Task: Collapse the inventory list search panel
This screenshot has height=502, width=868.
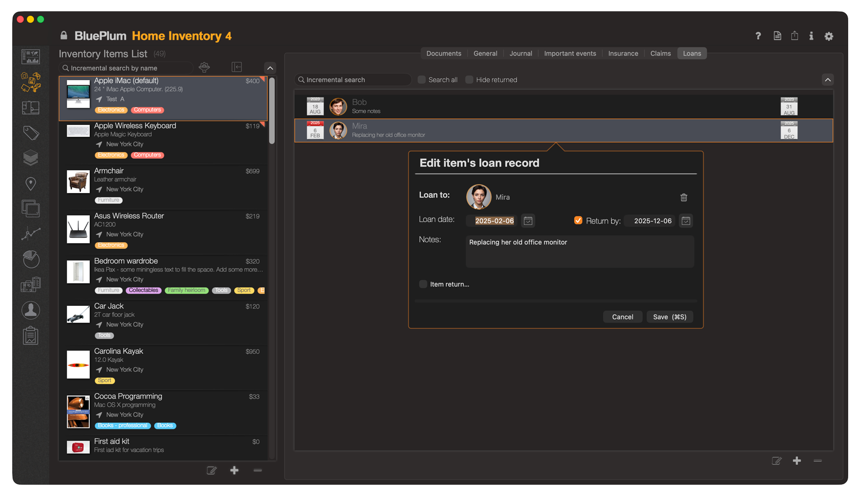Action: (x=270, y=68)
